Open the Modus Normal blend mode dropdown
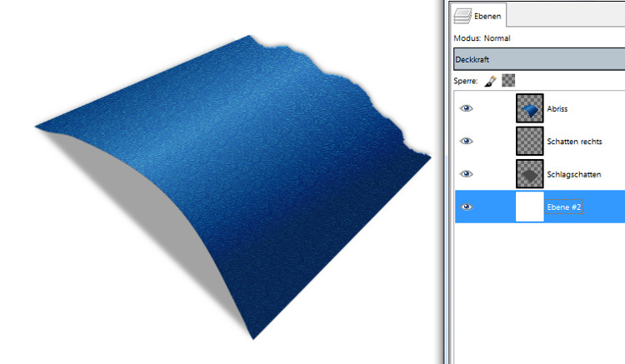 point(538,38)
